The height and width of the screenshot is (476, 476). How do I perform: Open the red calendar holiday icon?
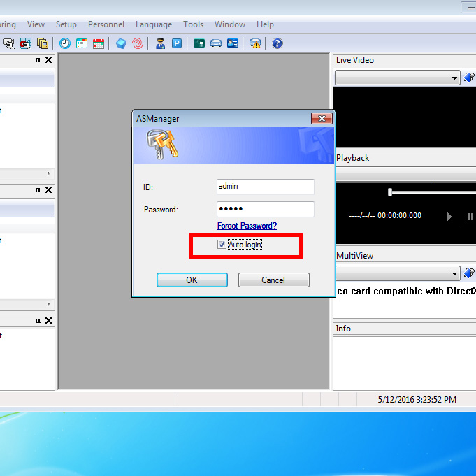coord(99,43)
